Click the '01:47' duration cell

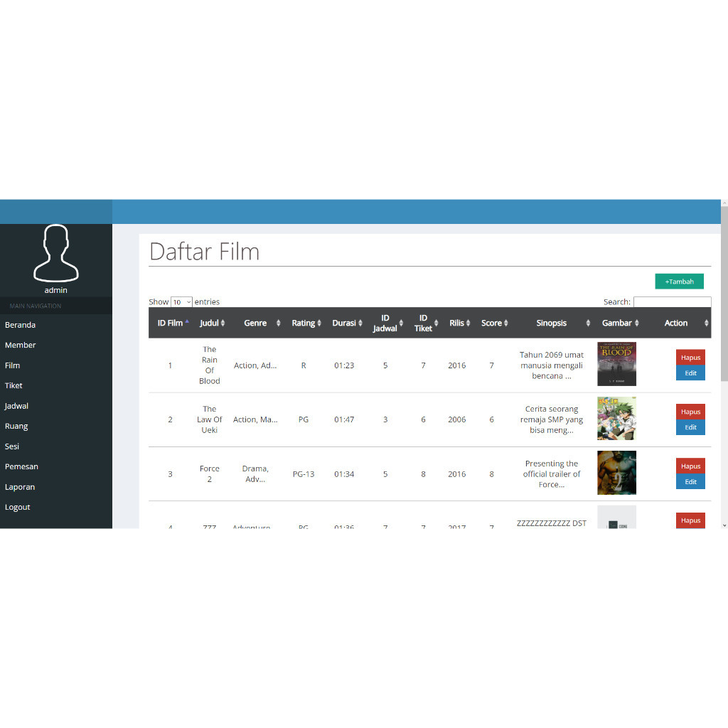pyautogui.click(x=345, y=419)
